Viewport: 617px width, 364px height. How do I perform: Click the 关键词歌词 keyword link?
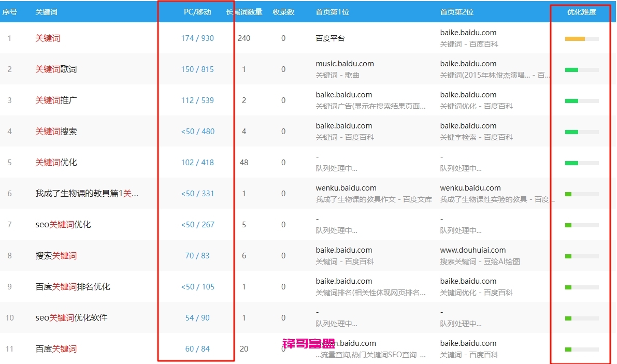(56, 69)
